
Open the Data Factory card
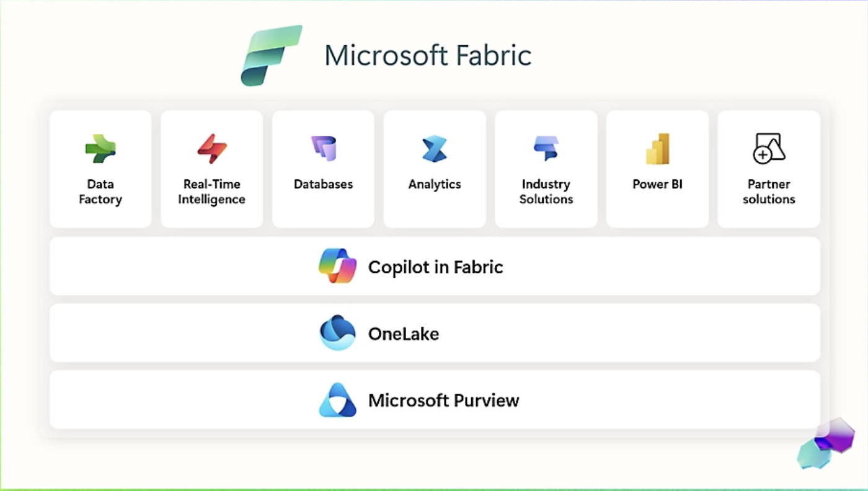(100, 169)
